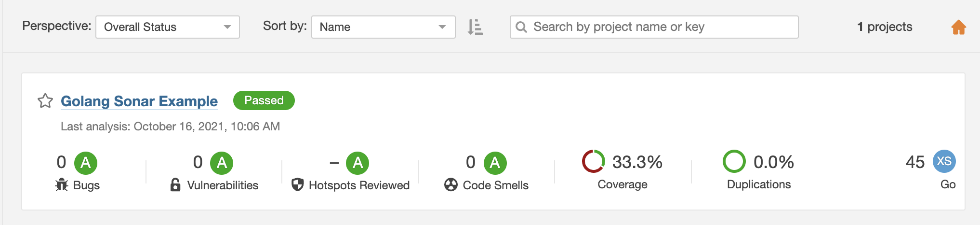This screenshot has width=980, height=225.
Task: Click the Code Smells radiation icon
Action: point(451,185)
